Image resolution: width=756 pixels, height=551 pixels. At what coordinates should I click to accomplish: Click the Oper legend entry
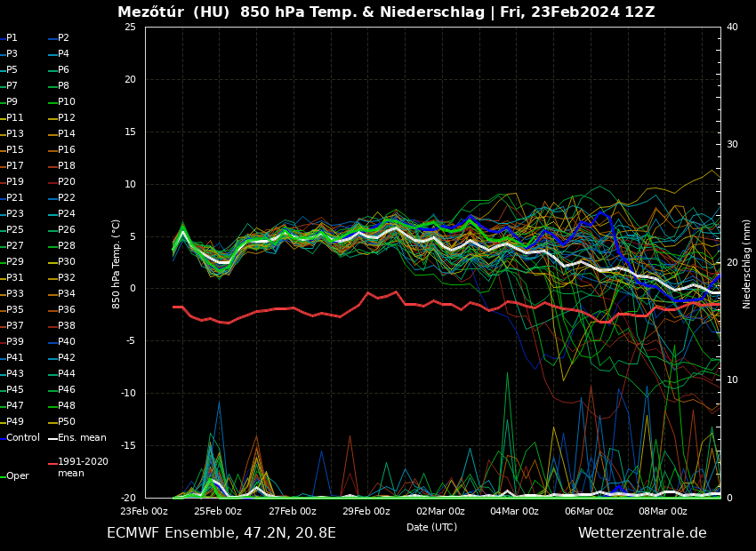(x=18, y=476)
